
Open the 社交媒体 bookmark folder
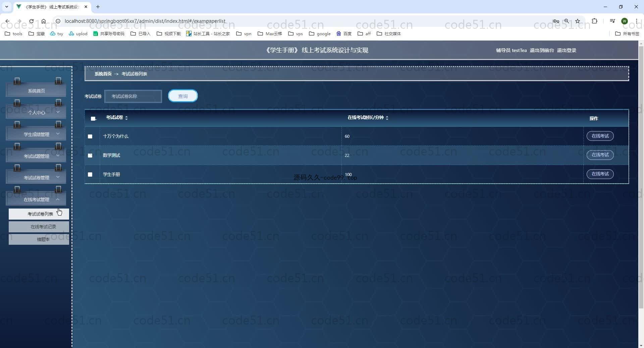tap(389, 34)
